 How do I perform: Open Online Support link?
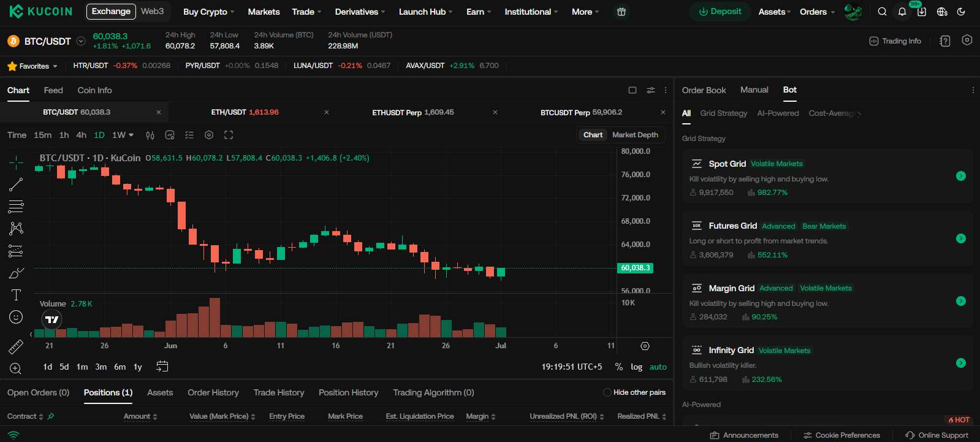pyautogui.click(x=937, y=435)
